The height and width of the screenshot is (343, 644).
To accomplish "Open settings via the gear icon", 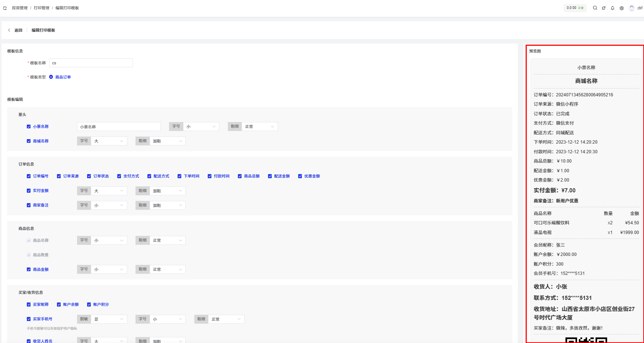I will (x=622, y=8).
